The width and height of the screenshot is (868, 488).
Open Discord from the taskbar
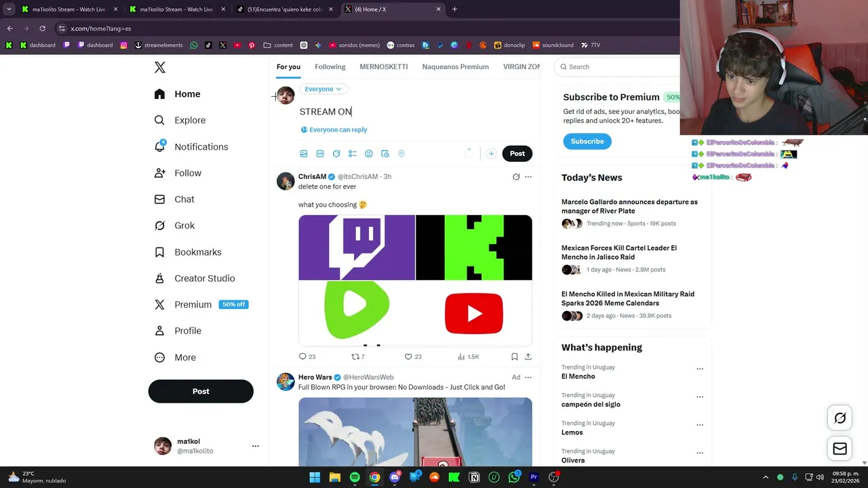[x=395, y=477]
